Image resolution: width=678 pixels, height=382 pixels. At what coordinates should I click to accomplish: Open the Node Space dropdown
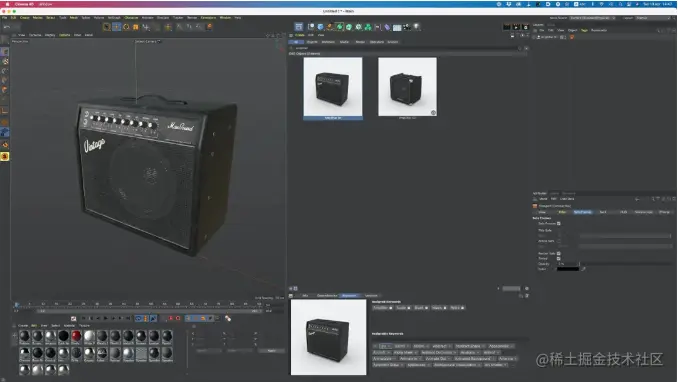(592, 18)
